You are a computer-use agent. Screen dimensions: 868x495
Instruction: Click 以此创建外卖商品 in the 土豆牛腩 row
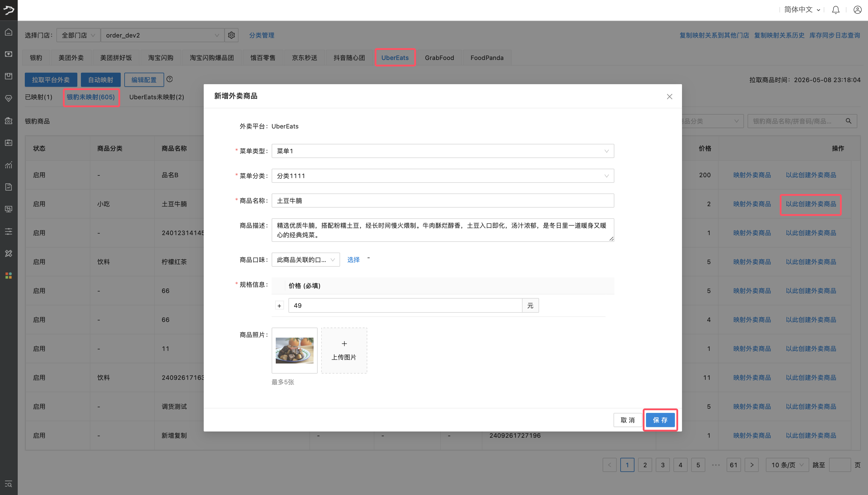click(x=811, y=204)
